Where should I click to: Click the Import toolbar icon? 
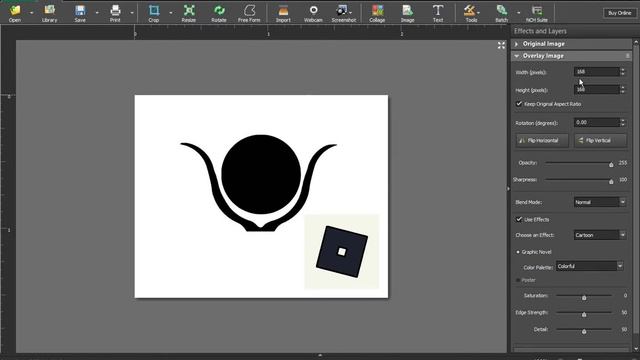[283, 13]
